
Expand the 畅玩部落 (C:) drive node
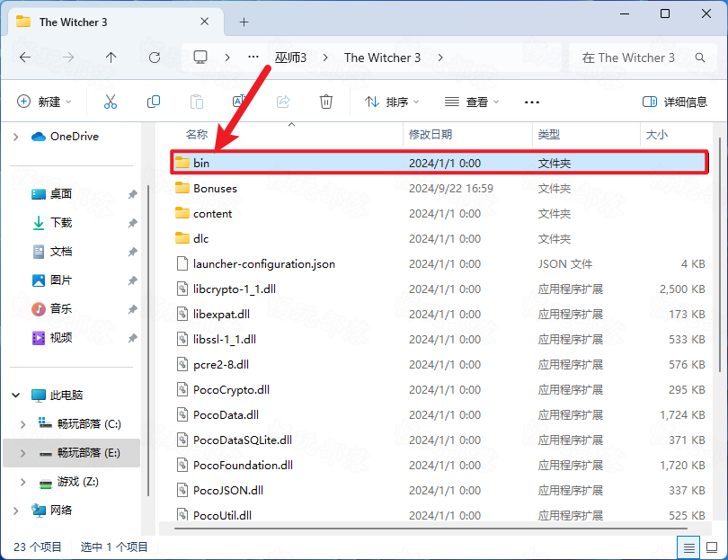tap(22, 424)
